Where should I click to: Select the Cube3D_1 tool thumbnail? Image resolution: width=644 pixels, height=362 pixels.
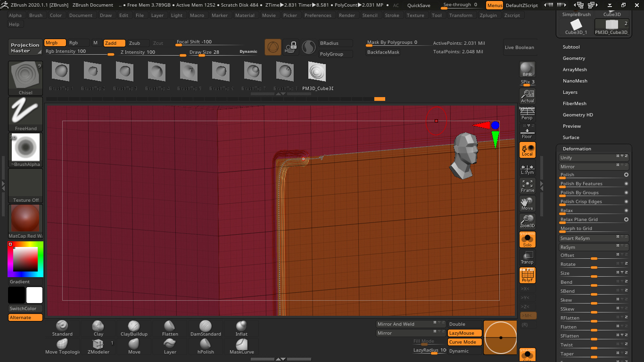(x=576, y=27)
